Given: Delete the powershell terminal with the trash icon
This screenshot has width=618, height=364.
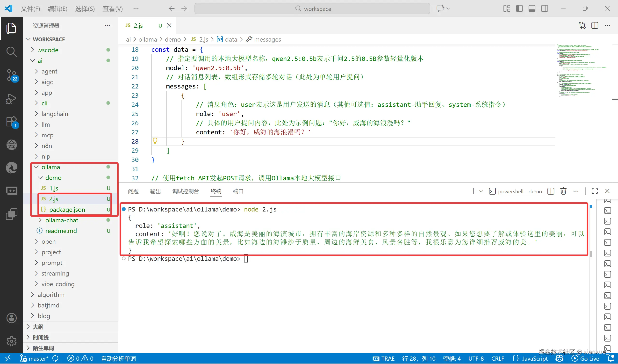Looking at the screenshot, I should 563,191.
